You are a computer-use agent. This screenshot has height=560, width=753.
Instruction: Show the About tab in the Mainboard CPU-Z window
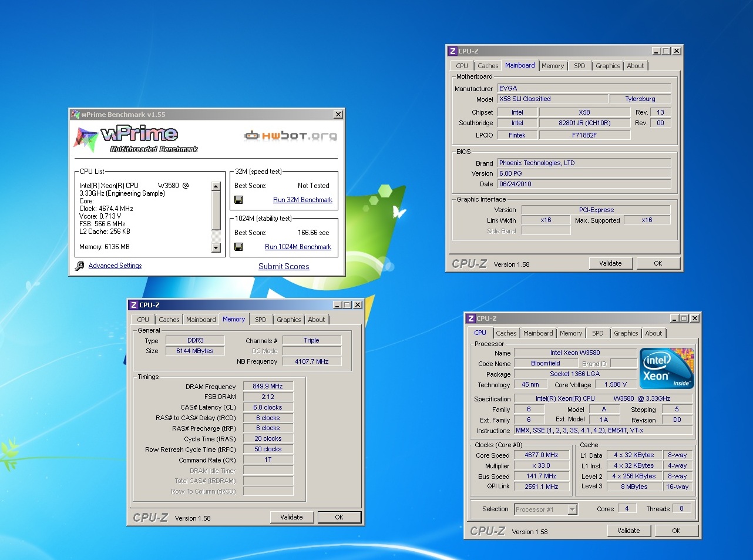635,66
